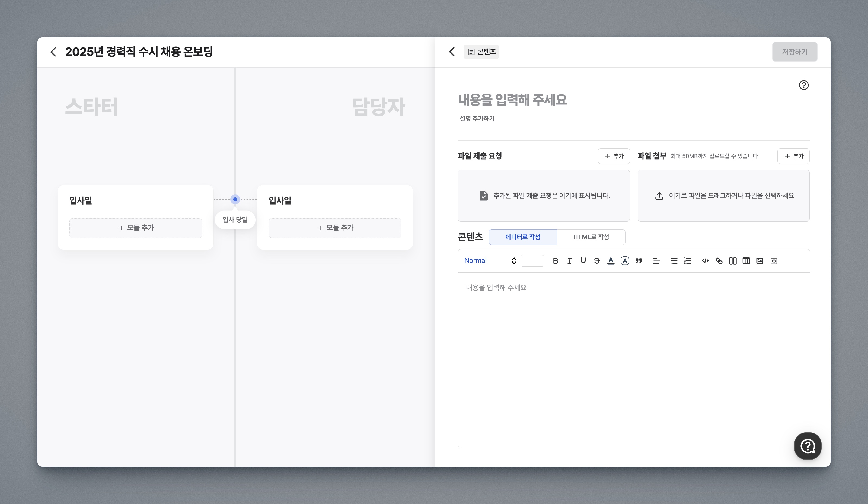Click 추가 button for 파일 제출 요청

614,156
